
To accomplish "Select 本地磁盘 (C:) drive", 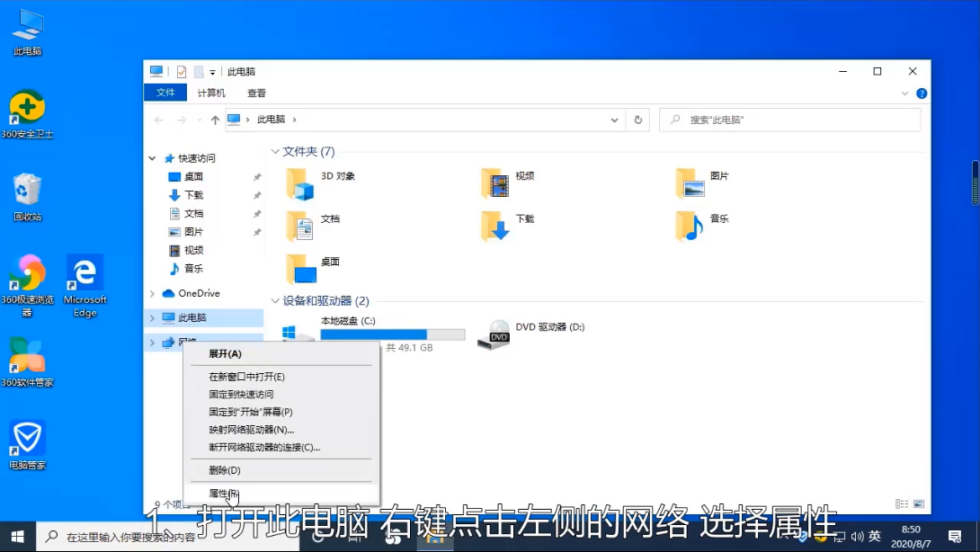I will pyautogui.click(x=373, y=334).
